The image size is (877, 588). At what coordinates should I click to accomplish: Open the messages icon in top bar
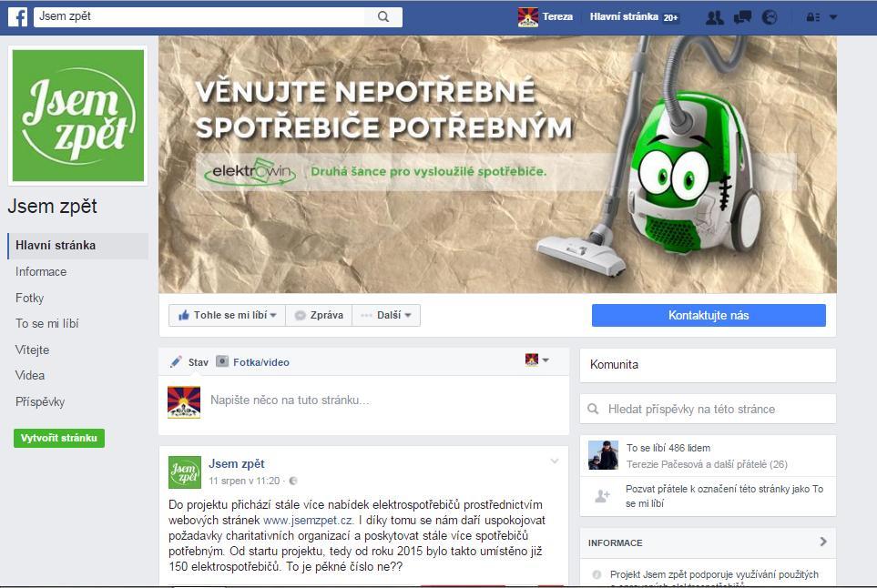coord(742,17)
